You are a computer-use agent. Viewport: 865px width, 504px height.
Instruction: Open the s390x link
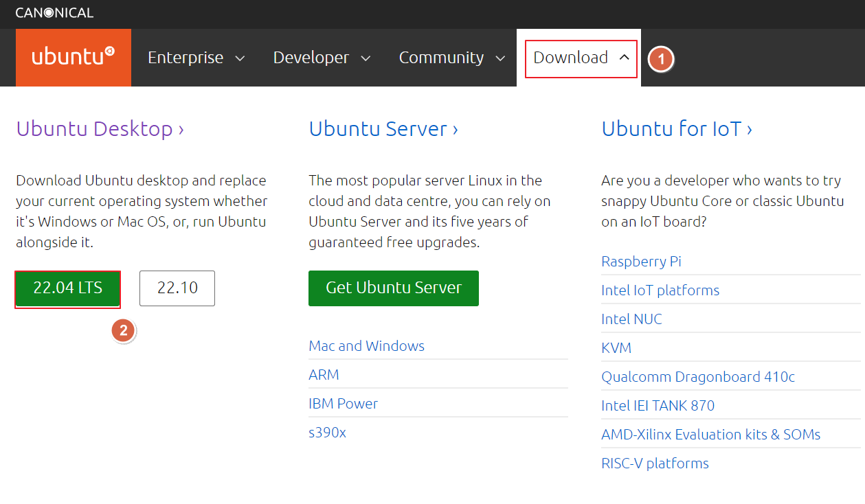point(328,433)
